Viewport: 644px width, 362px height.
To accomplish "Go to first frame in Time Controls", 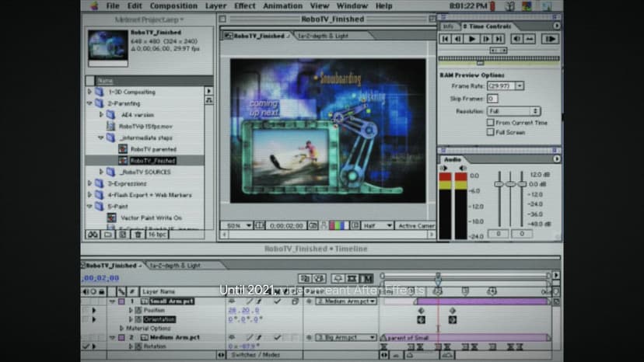I will tap(445, 39).
